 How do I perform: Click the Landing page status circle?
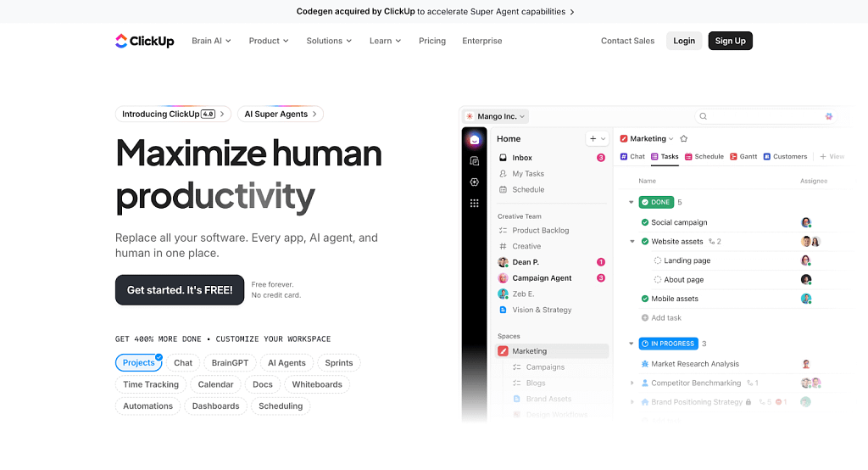(x=658, y=260)
